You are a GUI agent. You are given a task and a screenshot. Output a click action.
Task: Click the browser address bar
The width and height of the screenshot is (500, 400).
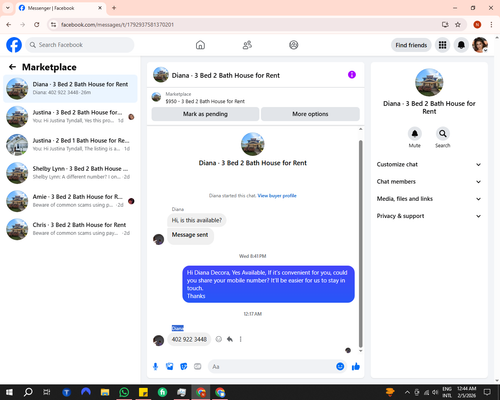[247, 25]
